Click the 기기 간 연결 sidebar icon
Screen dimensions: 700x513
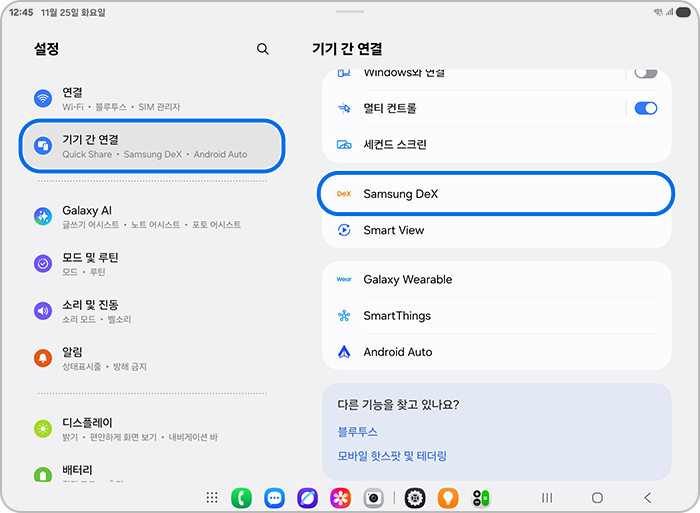click(43, 146)
